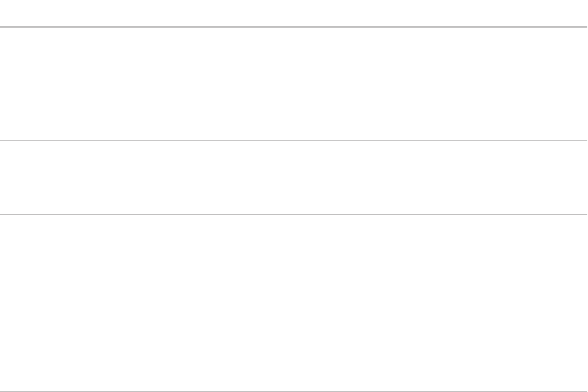Select the narrow empty middle section
Screen dimensions: 588x392
294,177
